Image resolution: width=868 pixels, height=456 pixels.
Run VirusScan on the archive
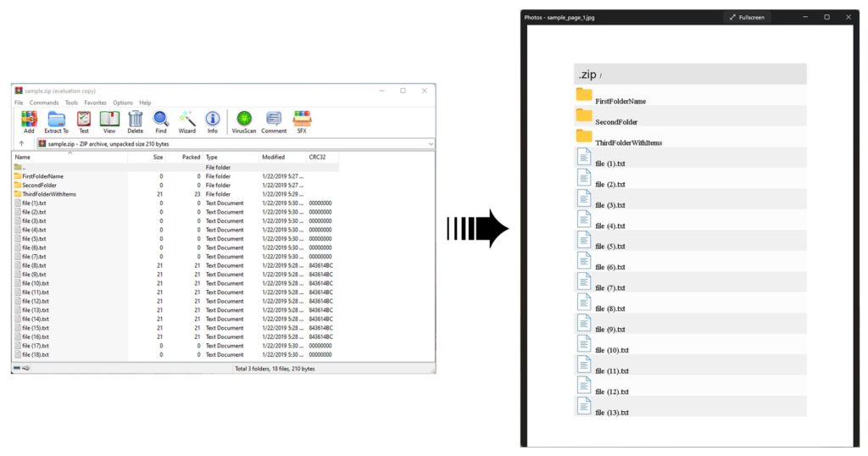tap(244, 121)
